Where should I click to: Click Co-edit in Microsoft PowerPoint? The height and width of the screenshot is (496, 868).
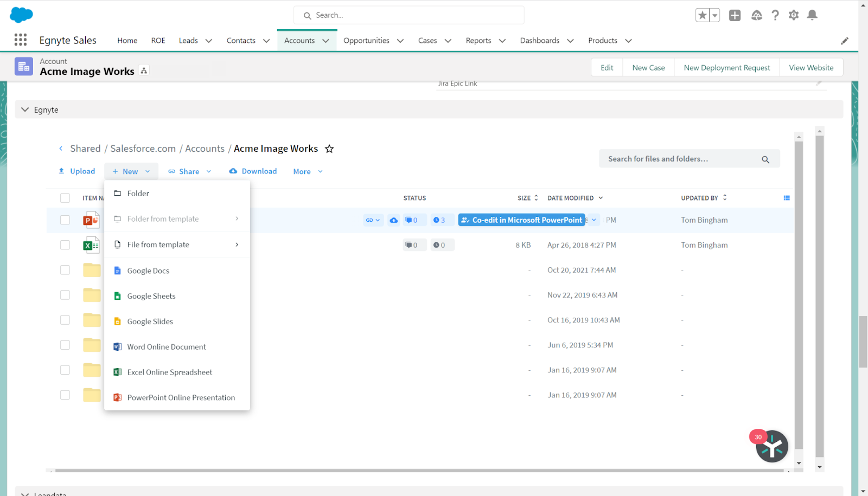[521, 220]
